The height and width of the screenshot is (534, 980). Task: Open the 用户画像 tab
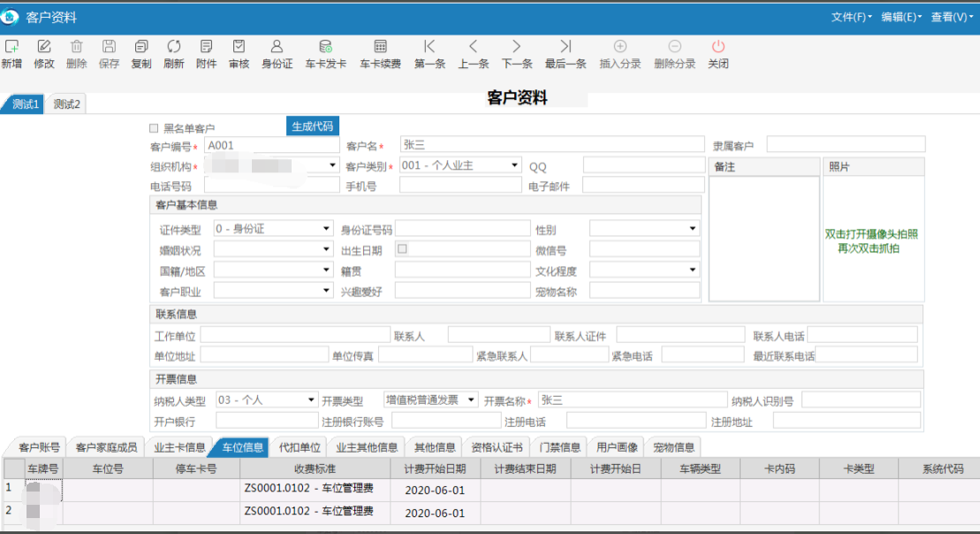pos(617,447)
